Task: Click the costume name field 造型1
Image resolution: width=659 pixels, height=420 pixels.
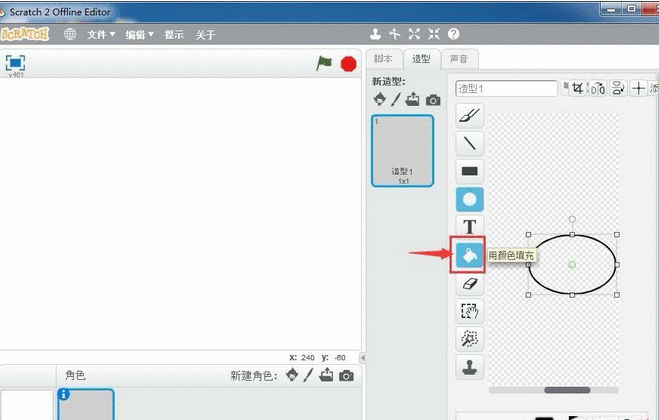Action: pyautogui.click(x=506, y=88)
